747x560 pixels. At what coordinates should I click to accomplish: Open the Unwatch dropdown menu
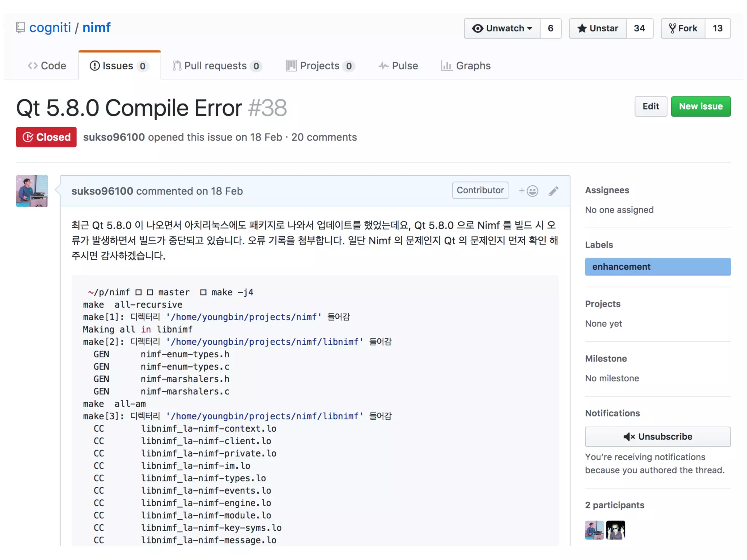point(502,28)
